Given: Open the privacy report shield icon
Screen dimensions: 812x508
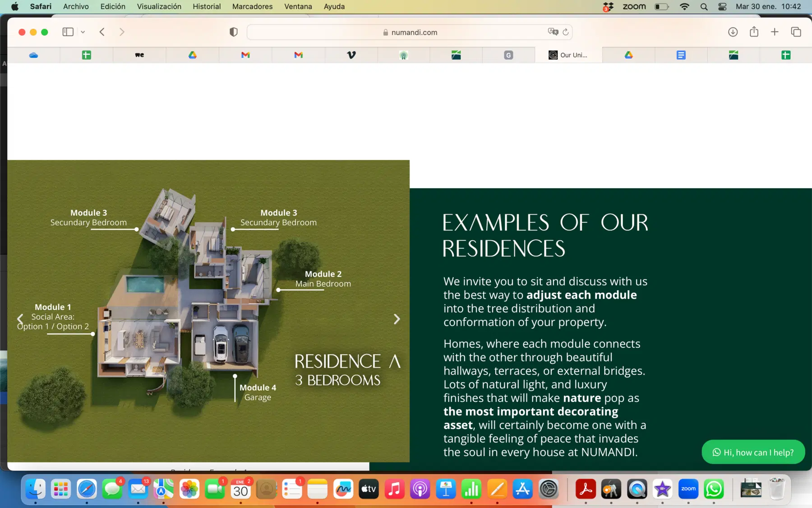Looking at the screenshot, I should pos(233,32).
